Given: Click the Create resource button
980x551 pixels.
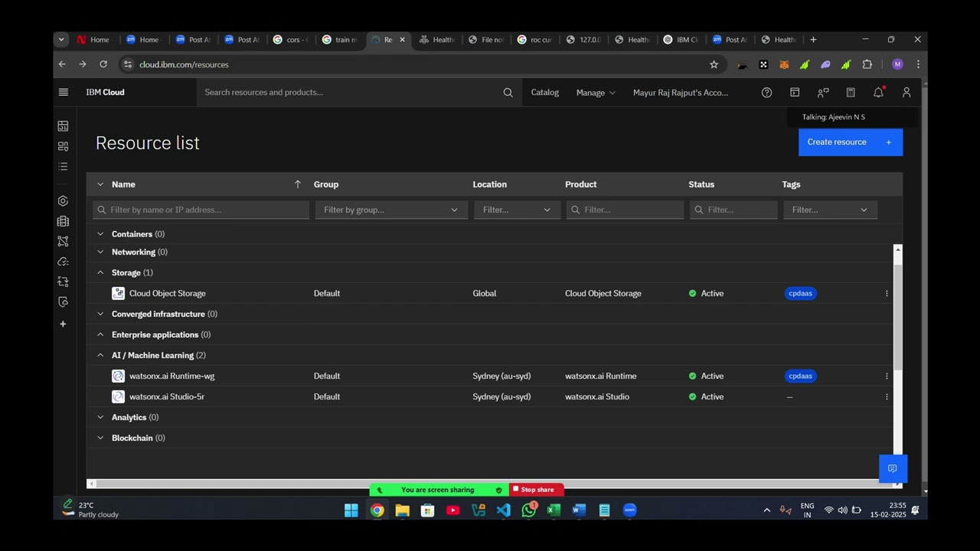Looking at the screenshot, I should (851, 142).
